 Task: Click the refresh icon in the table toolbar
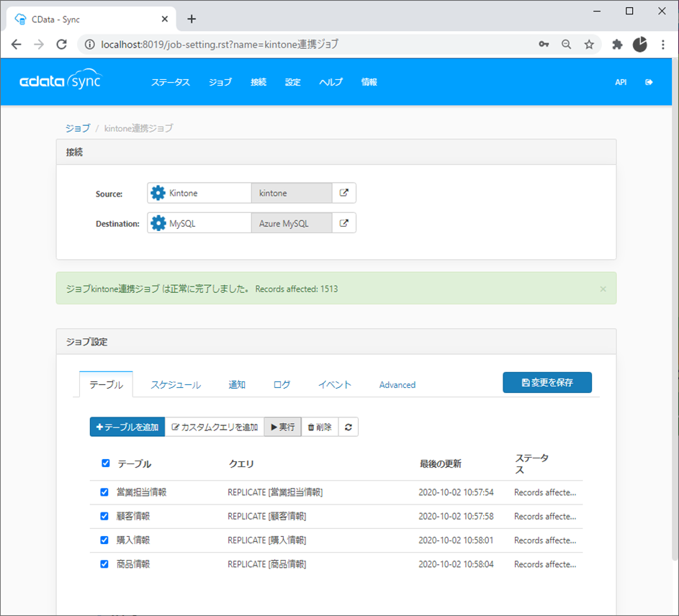tap(349, 427)
